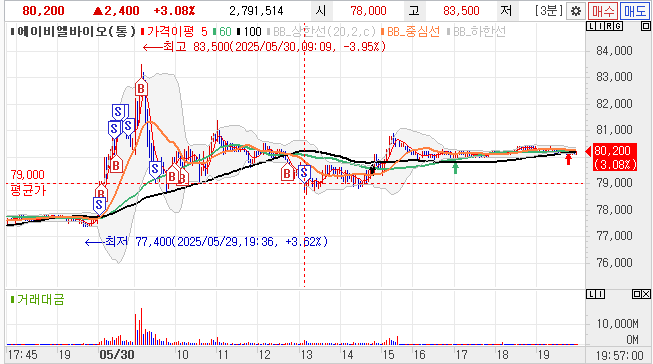Click the 16 hour time axis label
The height and width of the screenshot is (364, 653).
[x=419, y=355]
